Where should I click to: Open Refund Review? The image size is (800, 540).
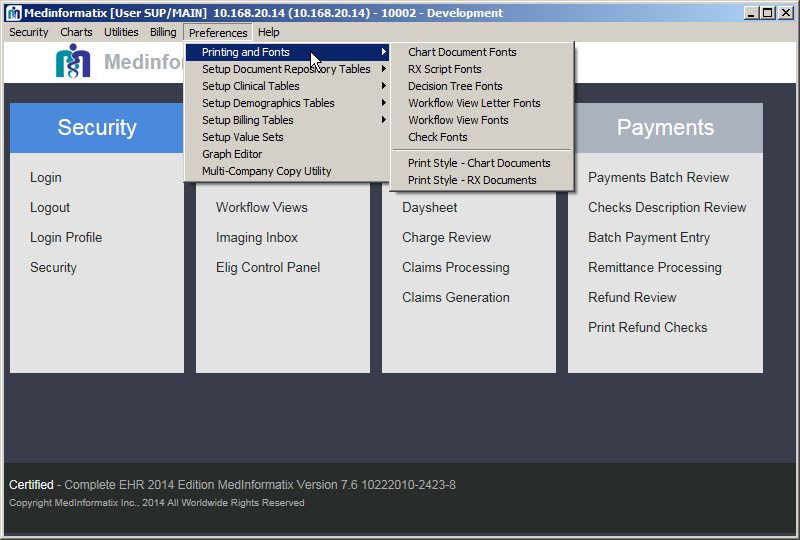(x=632, y=298)
